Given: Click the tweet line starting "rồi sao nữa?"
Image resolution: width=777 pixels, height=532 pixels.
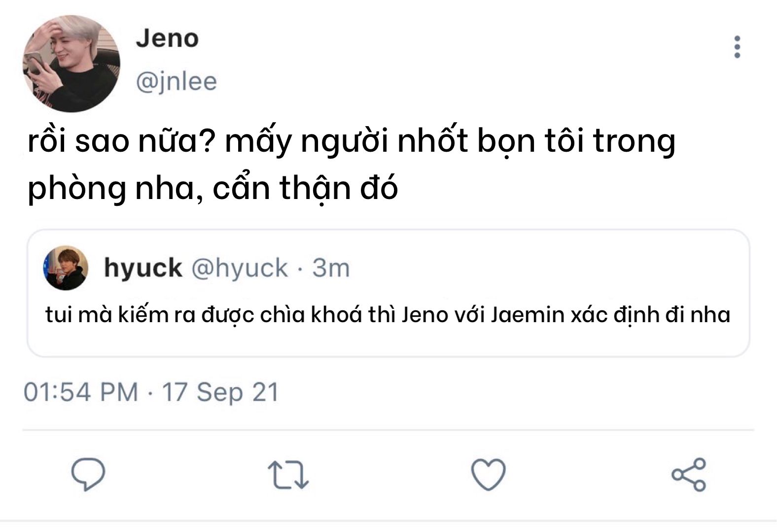Looking at the screenshot, I should pyautogui.click(x=351, y=142).
